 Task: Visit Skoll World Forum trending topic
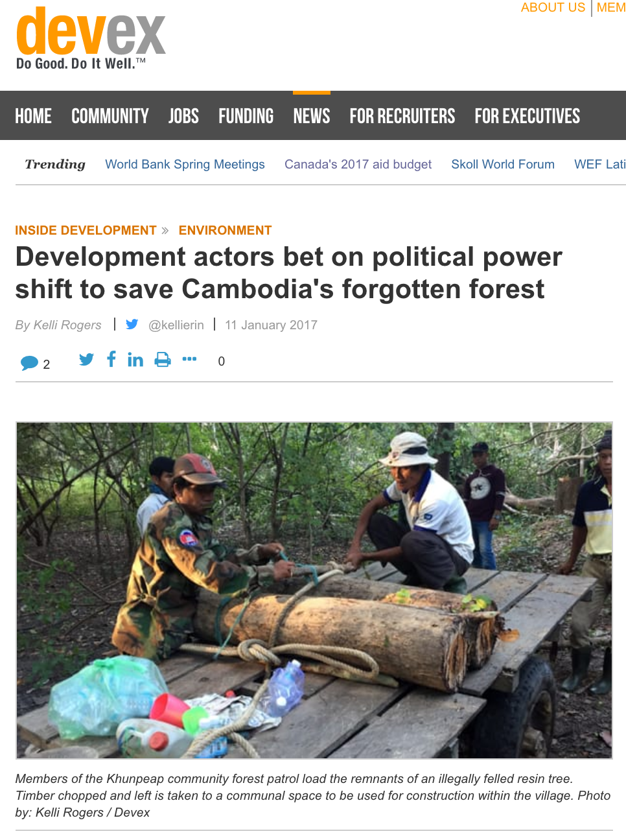coord(503,165)
